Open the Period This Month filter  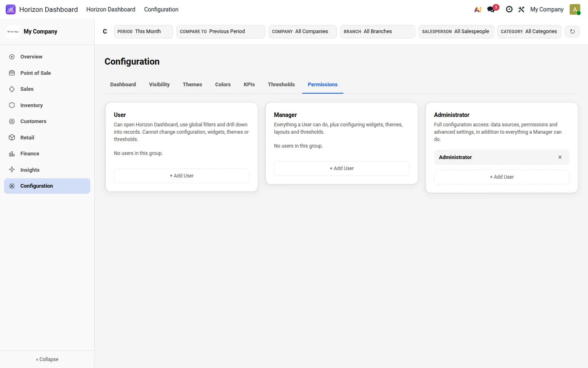(143, 31)
